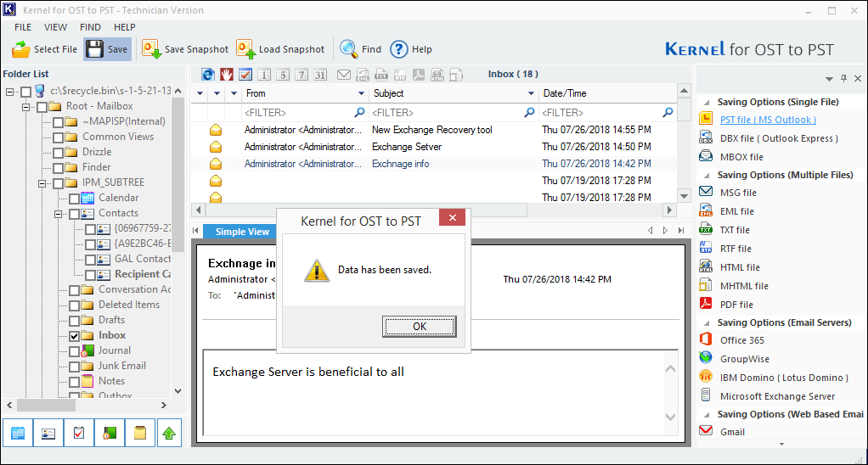Select the Exchange Setver email row
Viewport: 868px width, 465px height.
click(433, 147)
